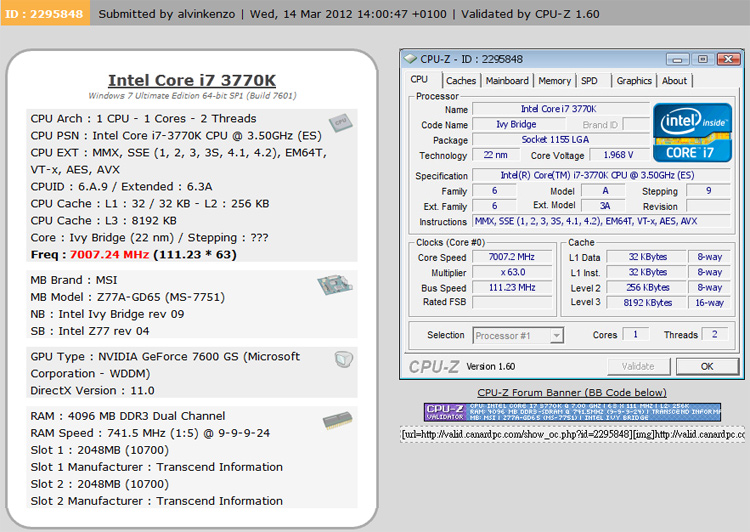Click the grayed Validate button
Image resolution: width=750 pixels, height=532 pixels.
coord(638,366)
